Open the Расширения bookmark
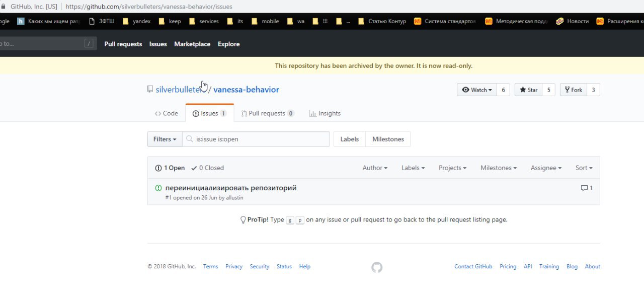The width and height of the screenshot is (644, 303). click(x=620, y=21)
